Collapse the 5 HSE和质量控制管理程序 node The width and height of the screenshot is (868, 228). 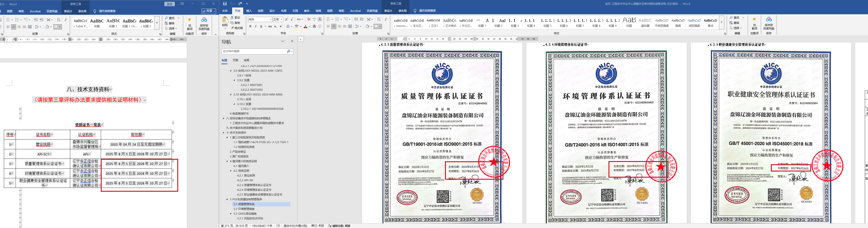tap(227, 199)
